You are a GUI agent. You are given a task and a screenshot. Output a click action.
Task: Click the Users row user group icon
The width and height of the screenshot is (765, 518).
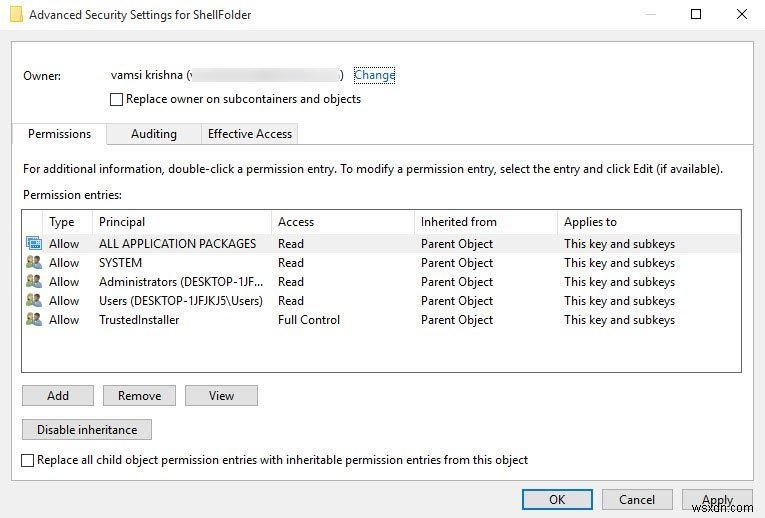[x=34, y=300]
